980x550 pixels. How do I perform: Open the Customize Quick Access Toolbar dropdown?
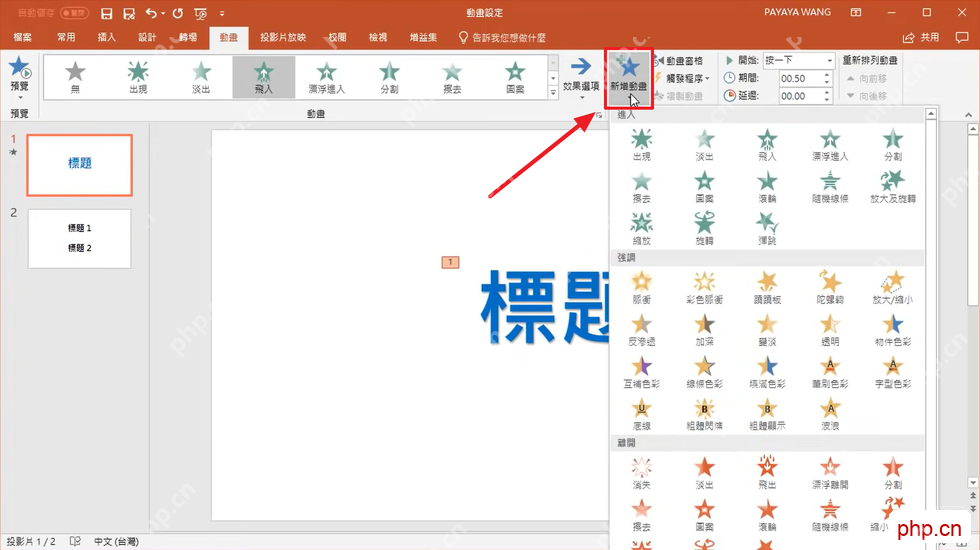click(x=222, y=13)
